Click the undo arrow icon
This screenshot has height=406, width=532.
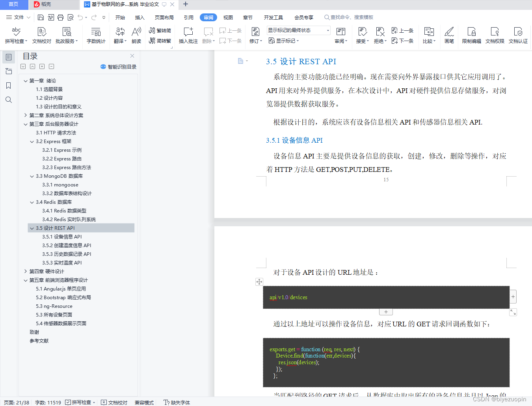(80, 17)
